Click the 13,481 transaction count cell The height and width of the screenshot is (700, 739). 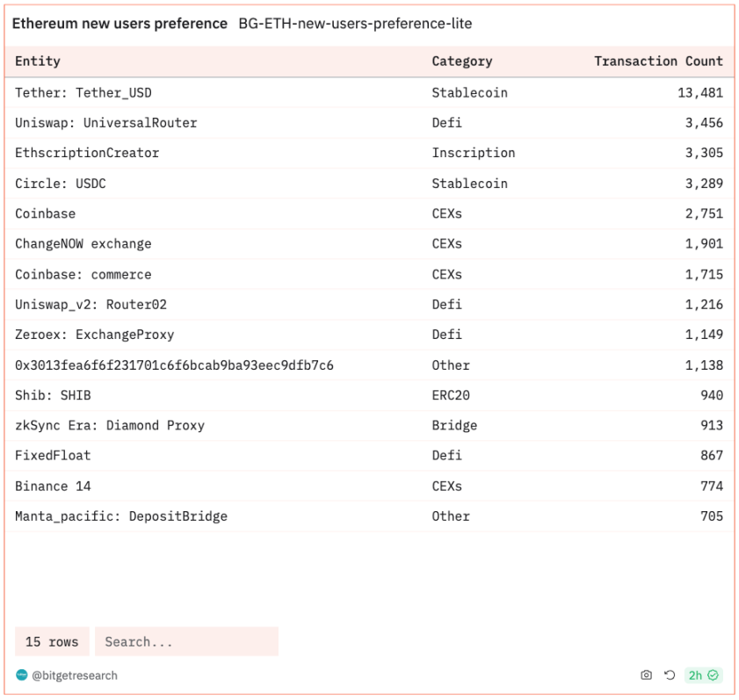point(699,93)
